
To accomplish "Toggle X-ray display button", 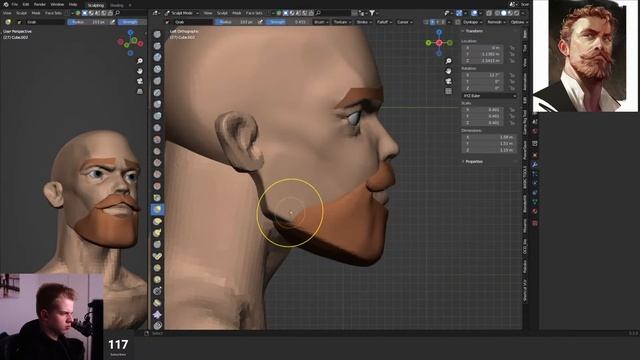I will pos(489,13).
